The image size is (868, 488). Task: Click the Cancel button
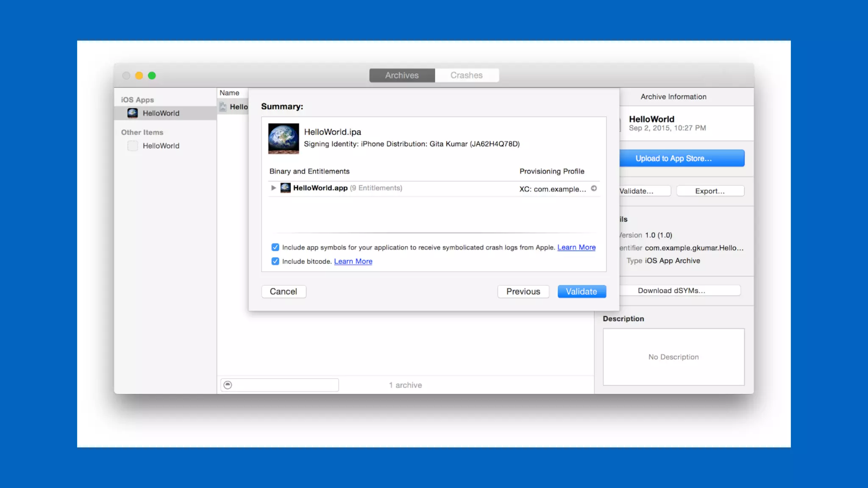[284, 291]
